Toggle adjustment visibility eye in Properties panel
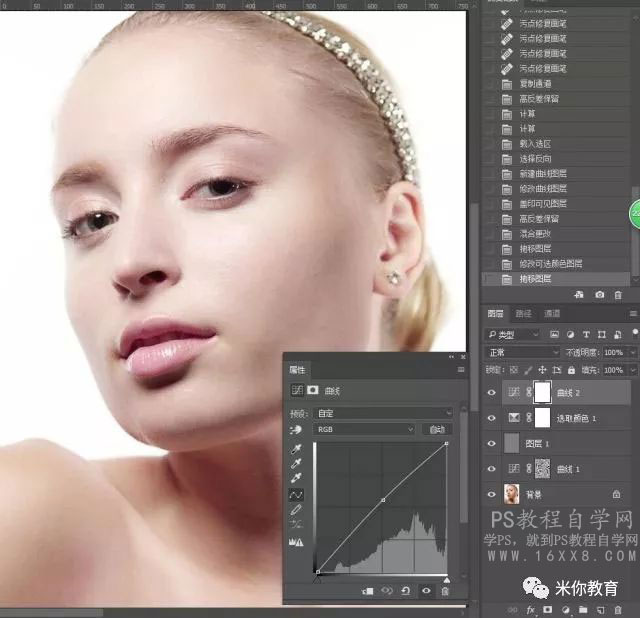Viewport: 640px width, 618px height. (x=426, y=591)
